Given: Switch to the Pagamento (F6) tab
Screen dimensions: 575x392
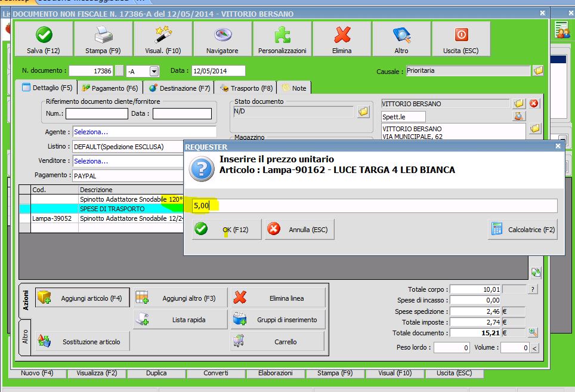Looking at the screenshot, I should [x=110, y=88].
